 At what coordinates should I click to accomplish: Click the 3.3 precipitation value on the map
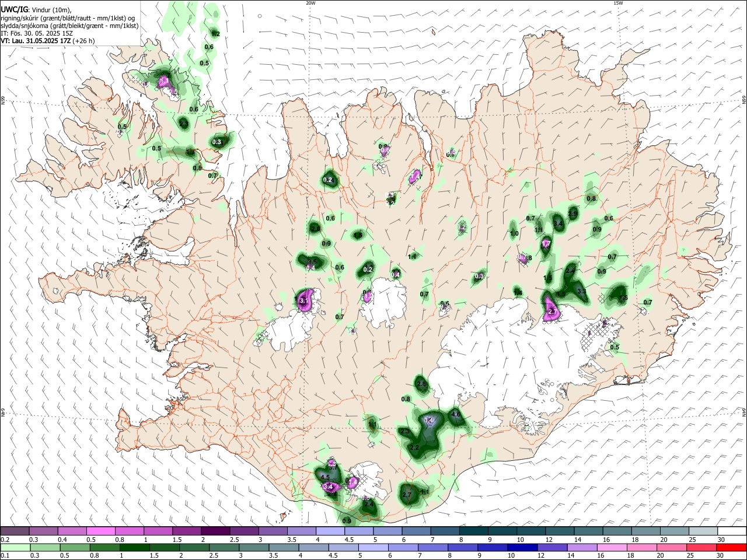click(581, 291)
